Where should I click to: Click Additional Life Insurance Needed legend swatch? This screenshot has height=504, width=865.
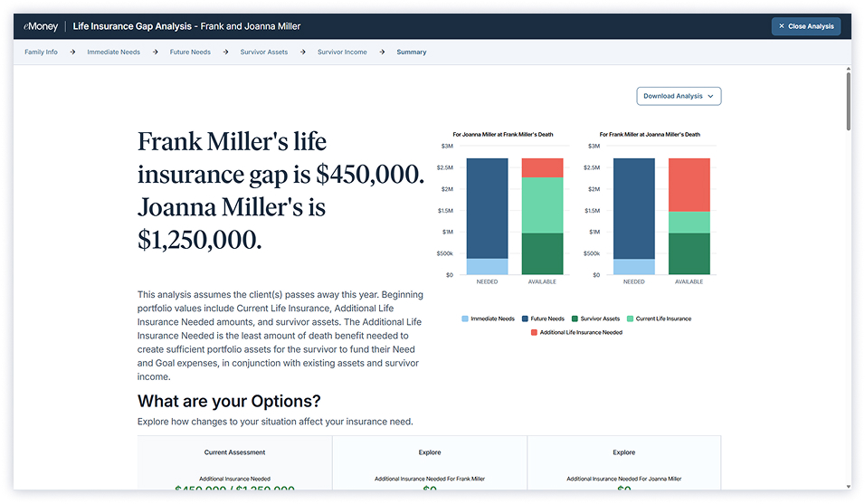coord(534,333)
